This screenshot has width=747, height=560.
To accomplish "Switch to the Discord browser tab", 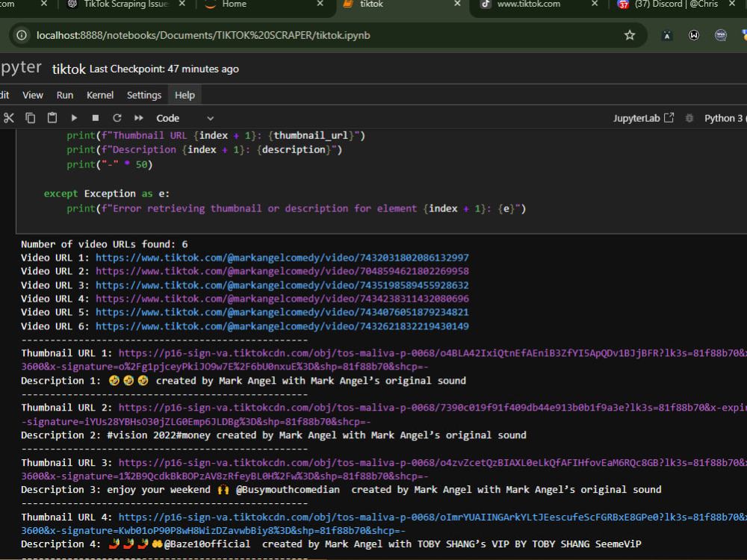I will 675,4.
